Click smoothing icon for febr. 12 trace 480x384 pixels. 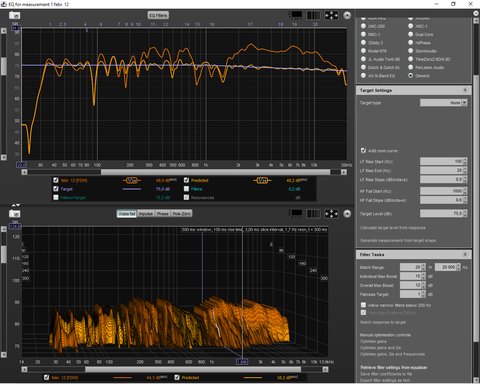pos(132,180)
